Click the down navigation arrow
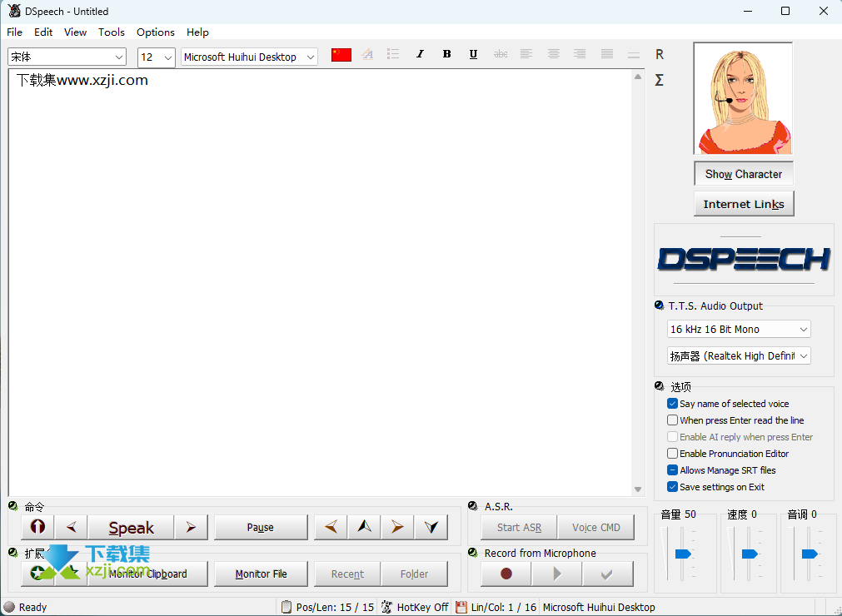The width and height of the screenshot is (842, 616). click(x=431, y=528)
